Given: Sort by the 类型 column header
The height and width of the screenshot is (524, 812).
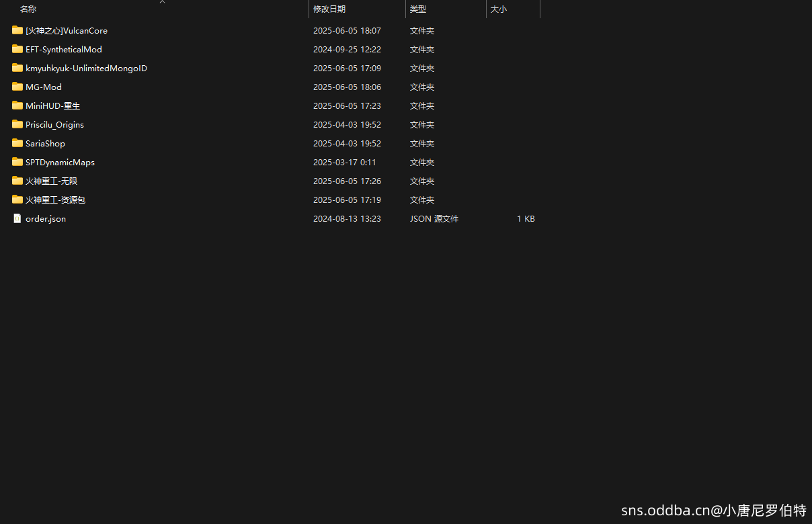Looking at the screenshot, I should pos(418,9).
